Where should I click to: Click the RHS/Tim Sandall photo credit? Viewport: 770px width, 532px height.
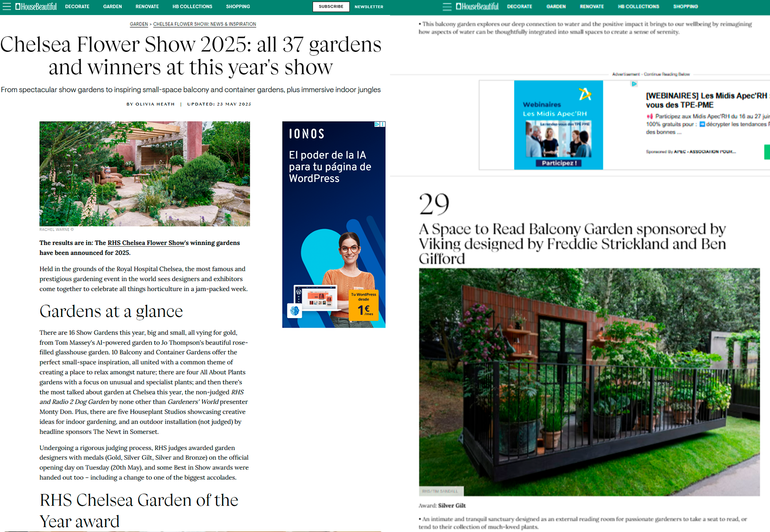[440, 491]
